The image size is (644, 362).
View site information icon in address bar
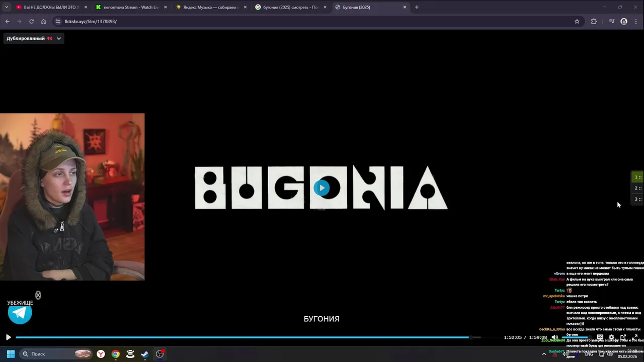pyautogui.click(x=58, y=22)
